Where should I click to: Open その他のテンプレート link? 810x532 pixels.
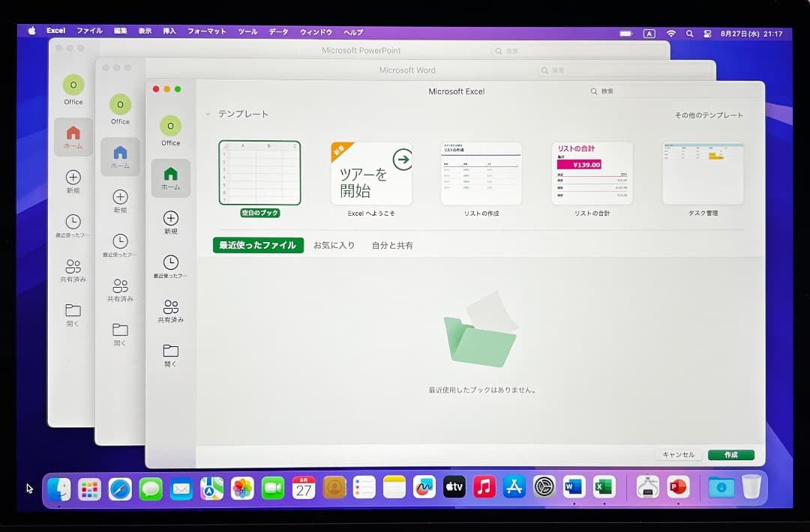708,115
